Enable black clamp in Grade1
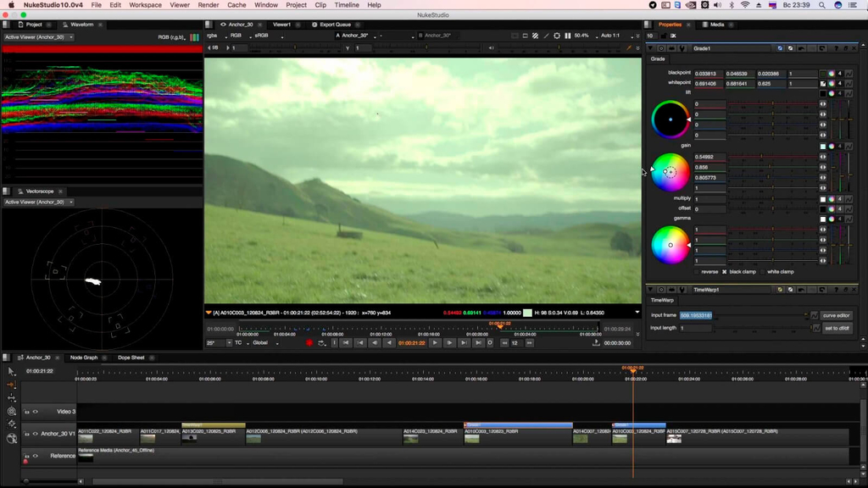The image size is (868, 488). (723, 271)
